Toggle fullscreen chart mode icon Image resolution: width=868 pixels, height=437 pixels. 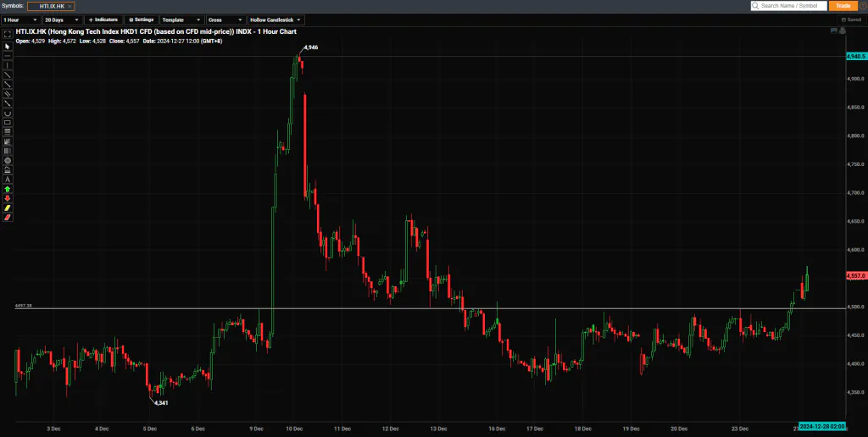tap(8, 34)
